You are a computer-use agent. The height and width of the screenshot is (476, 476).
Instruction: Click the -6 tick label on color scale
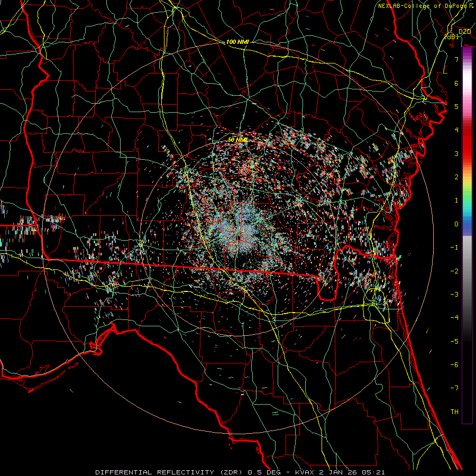click(454, 365)
